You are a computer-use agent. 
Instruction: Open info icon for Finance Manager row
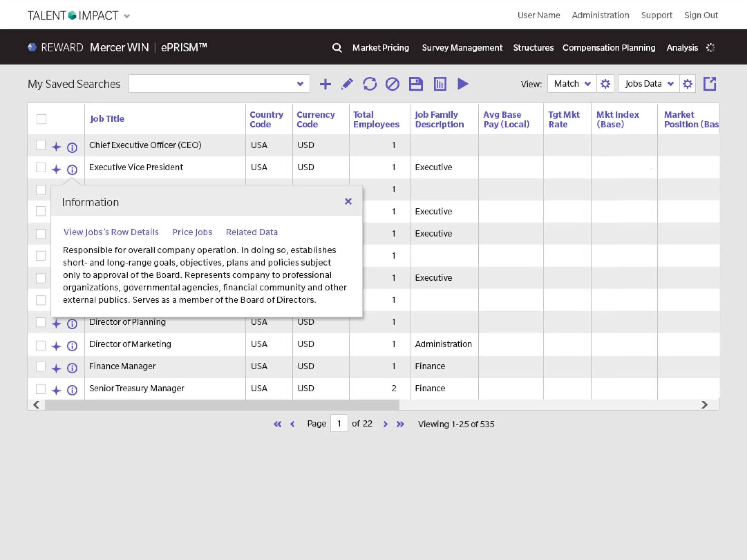pyautogui.click(x=72, y=368)
